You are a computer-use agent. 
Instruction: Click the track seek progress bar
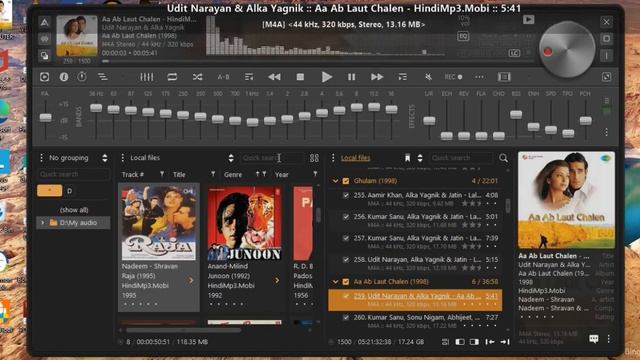click(x=318, y=61)
